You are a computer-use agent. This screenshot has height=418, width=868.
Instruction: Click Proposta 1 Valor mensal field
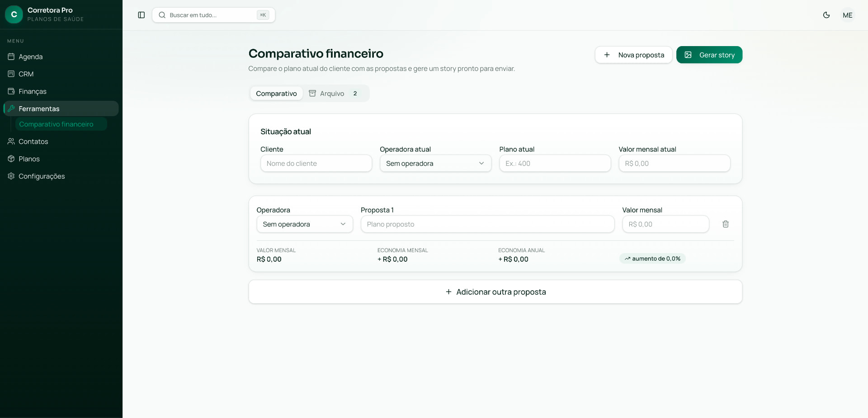[665, 224]
